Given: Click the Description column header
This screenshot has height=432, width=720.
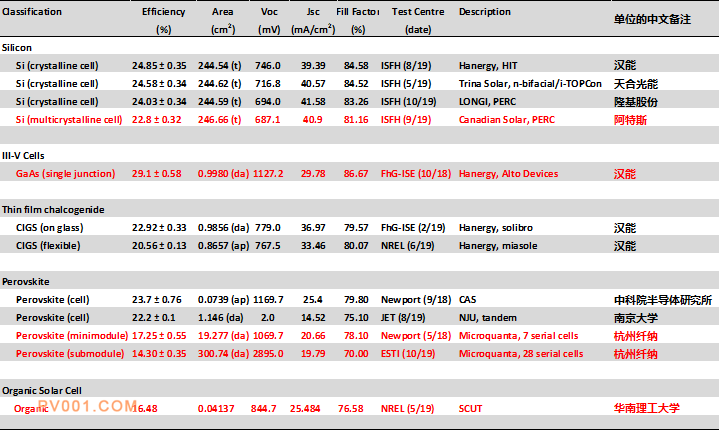Looking at the screenshot, I should click(485, 12).
